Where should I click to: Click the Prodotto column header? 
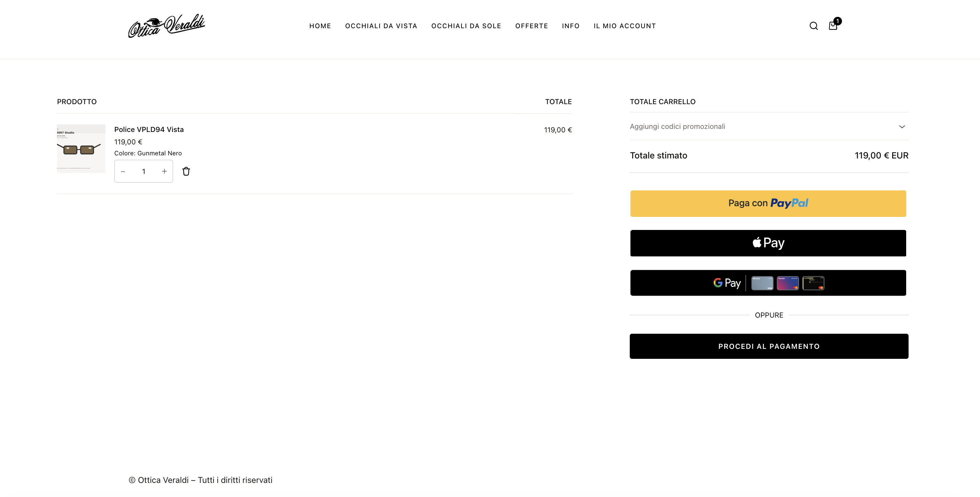pyautogui.click(x=77, y=102)
